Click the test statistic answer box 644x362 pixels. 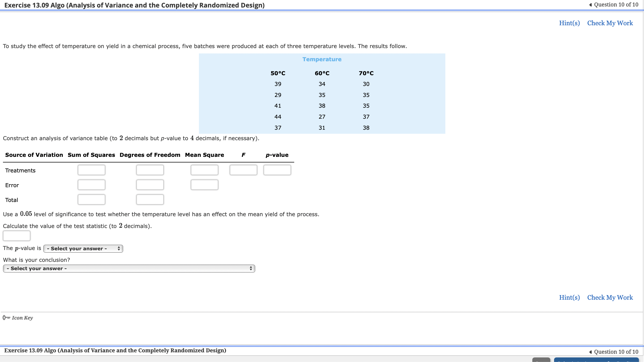[16, 236]
